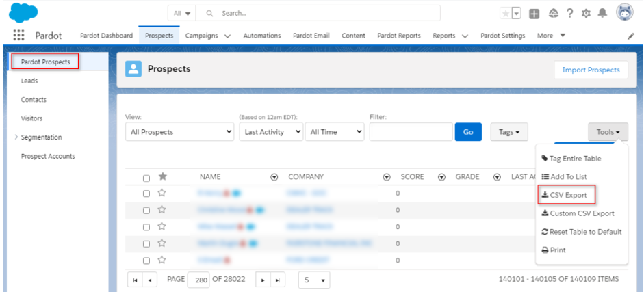Open Leads in the sidebar

point(29,81)
